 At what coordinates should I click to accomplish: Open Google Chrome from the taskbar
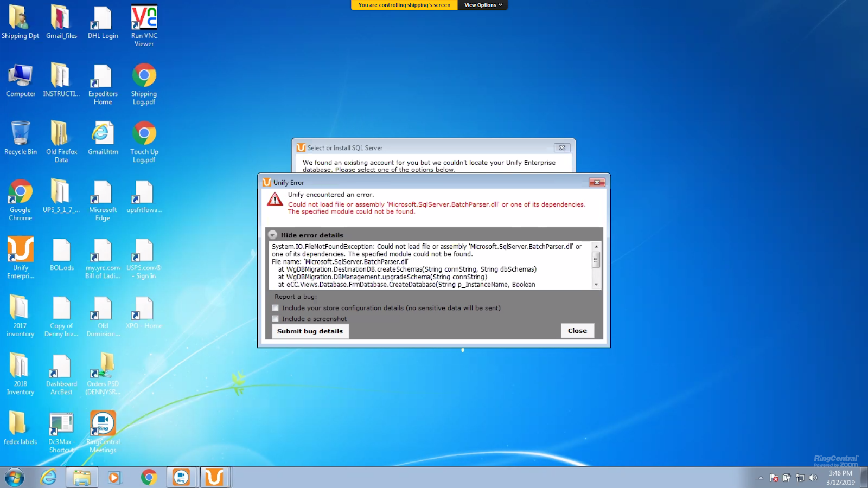pyautogui.click(x=149, y=478)
